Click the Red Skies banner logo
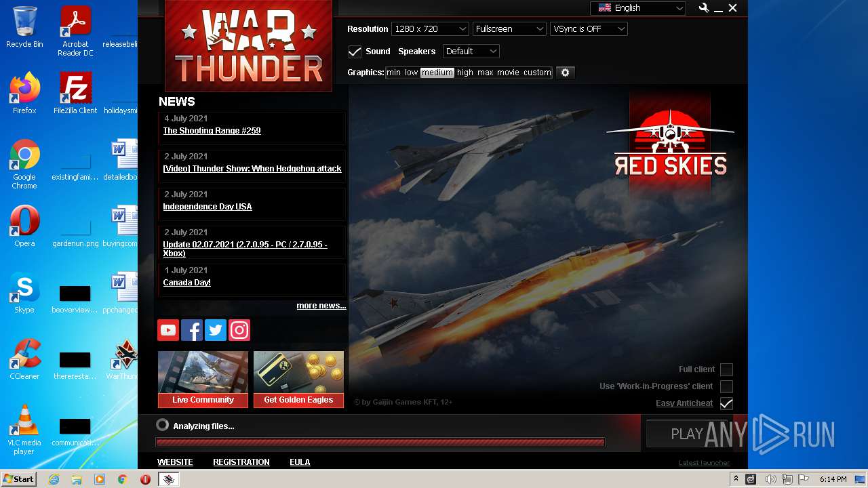This screenshot has width=868, height=488. [x=670, y=142]
